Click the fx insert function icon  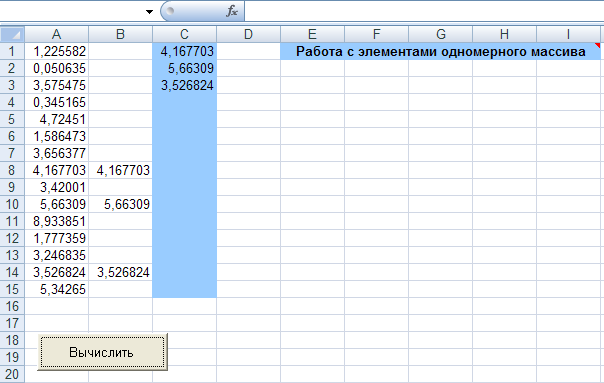(x=232, y=11)
